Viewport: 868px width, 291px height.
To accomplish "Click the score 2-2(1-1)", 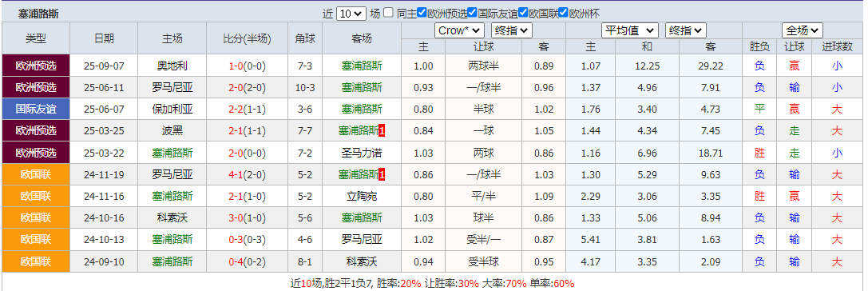I will (x=248, y=110).
